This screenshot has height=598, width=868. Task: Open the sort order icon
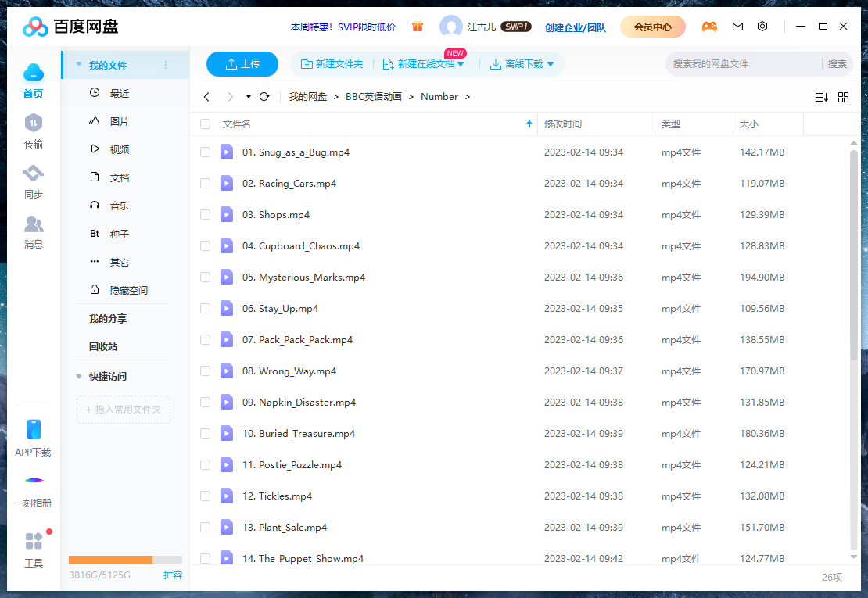click(821, 97)
